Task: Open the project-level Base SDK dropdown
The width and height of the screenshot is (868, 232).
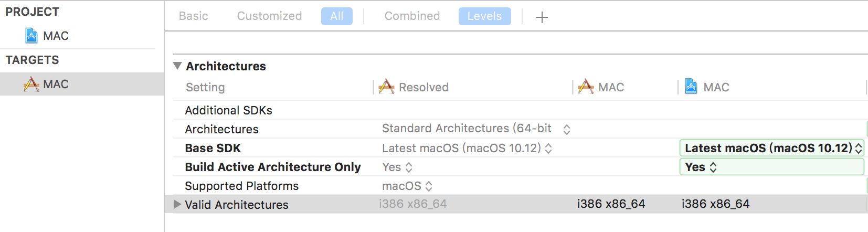Action: [x=771, y=149]
